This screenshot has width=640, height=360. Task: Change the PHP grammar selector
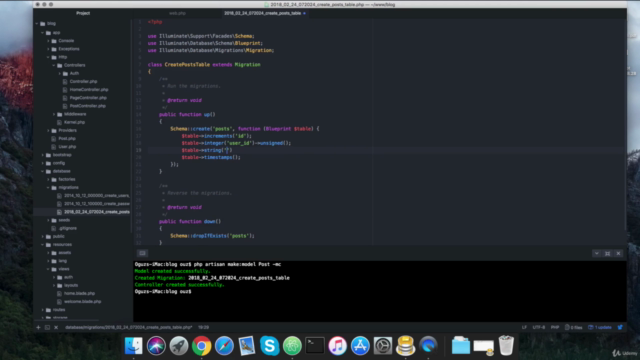click(555, 327)
